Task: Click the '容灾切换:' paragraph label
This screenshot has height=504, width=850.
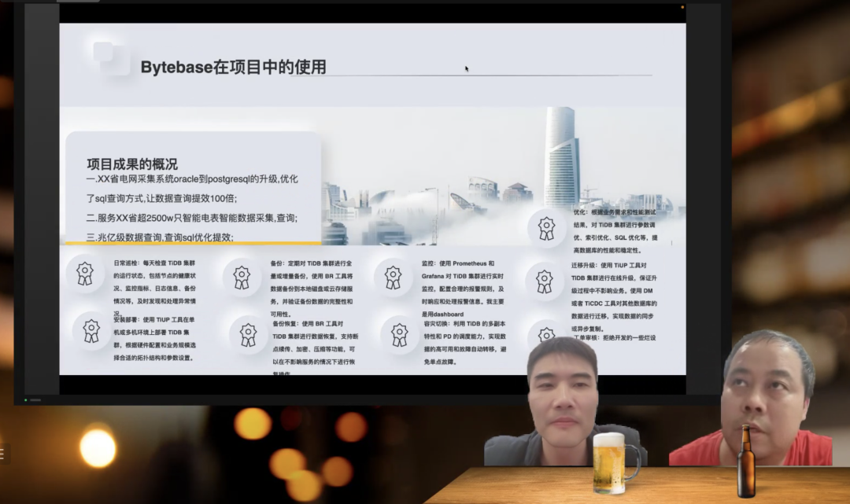Action: [438, 324]
